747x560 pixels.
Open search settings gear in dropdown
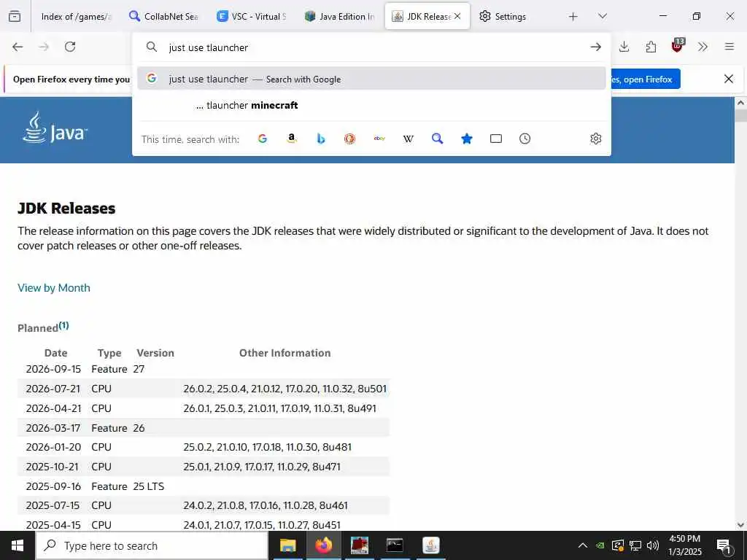pyautogui.click(x=595, y=139)
